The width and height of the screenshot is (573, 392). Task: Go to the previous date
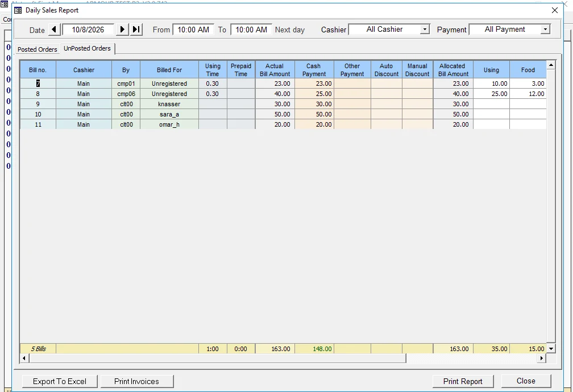(x=55, y=30)
